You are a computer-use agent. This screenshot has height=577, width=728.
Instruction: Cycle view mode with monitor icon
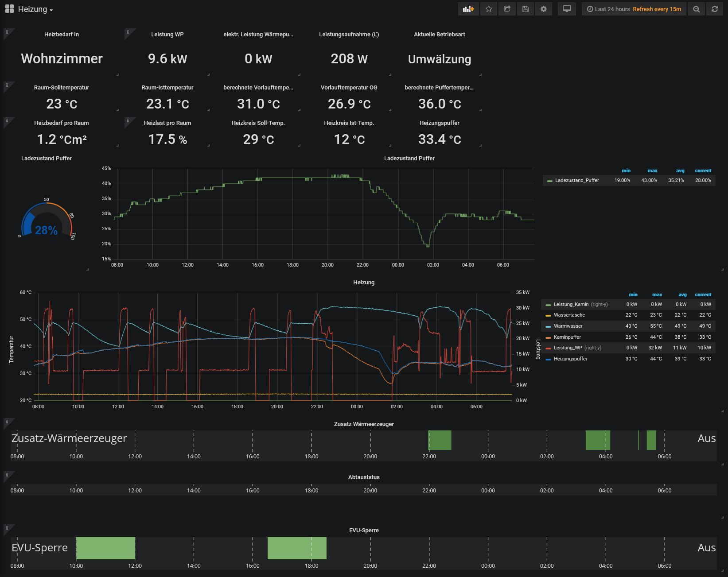(x=567, y=9)
